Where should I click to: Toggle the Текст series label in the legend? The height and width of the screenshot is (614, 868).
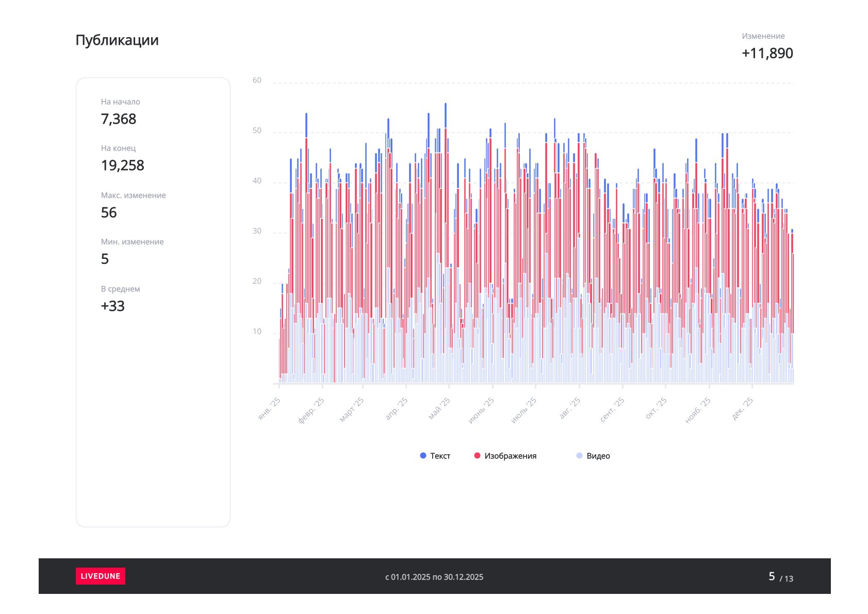point(440,456)
